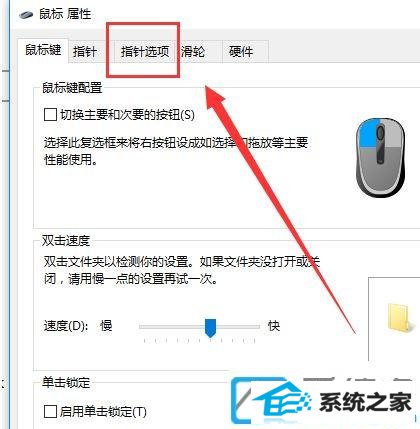Select the 指针选项 tab
Viewport: 420px width, 429px height.
click(145, 52)
